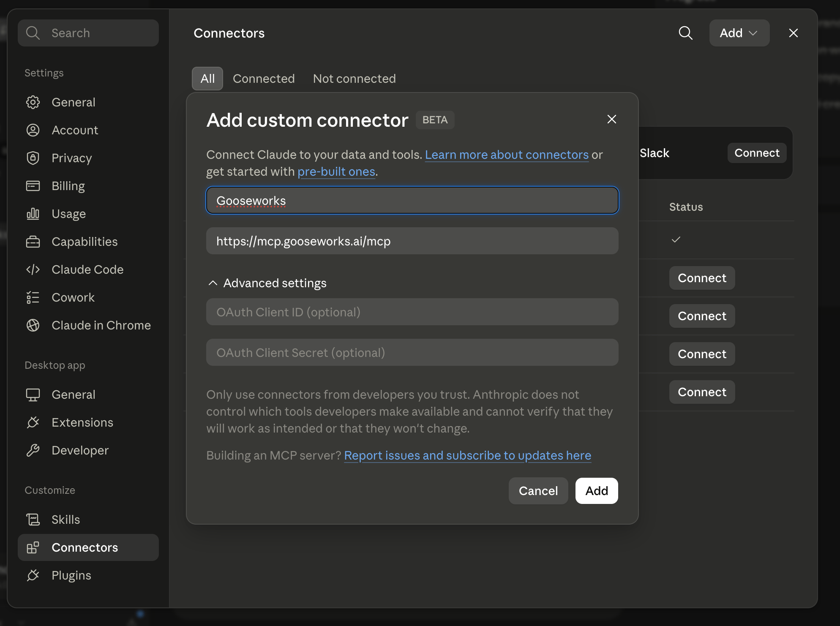Click Cancel in the dialog
Screen dimensions: 840x626
[538, 491]
